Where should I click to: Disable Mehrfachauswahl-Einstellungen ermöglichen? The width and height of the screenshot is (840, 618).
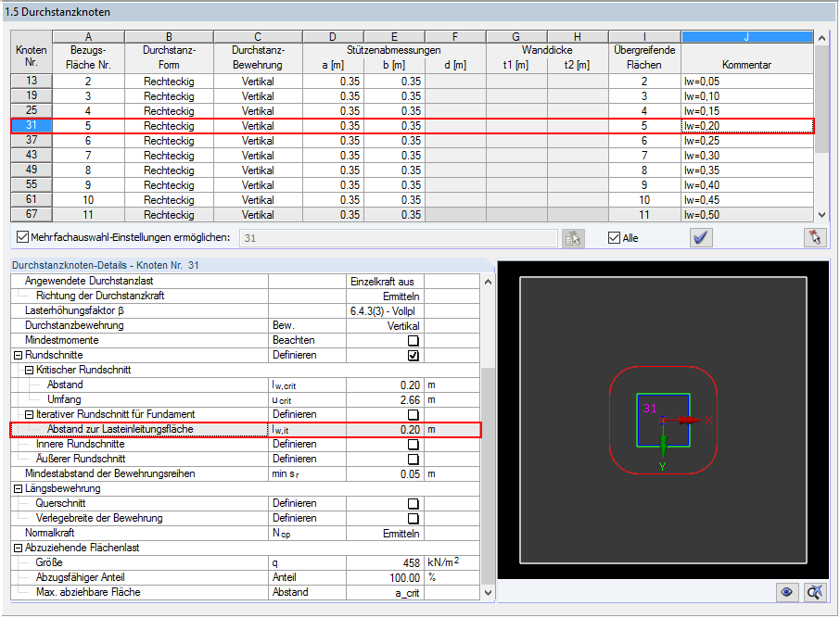(x=22, y=237)
